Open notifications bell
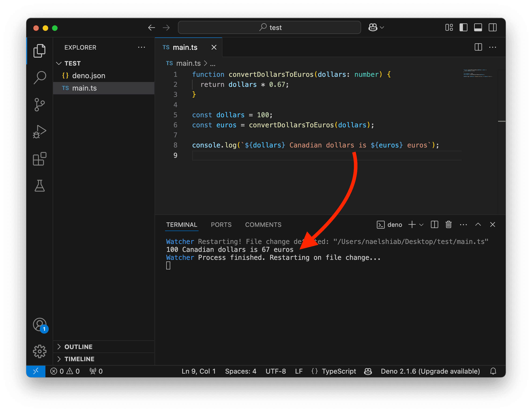The image size is (532, 412). tap(493, 371)
